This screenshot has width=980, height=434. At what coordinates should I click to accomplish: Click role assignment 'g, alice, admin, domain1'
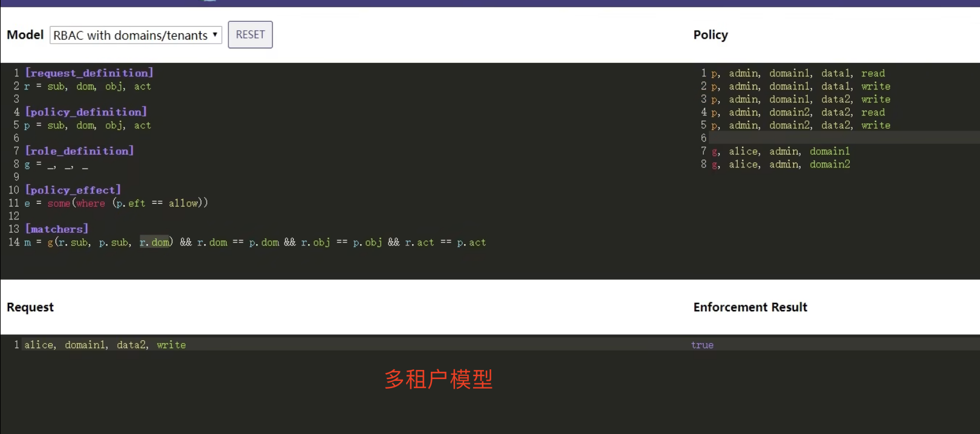(780, 151)
